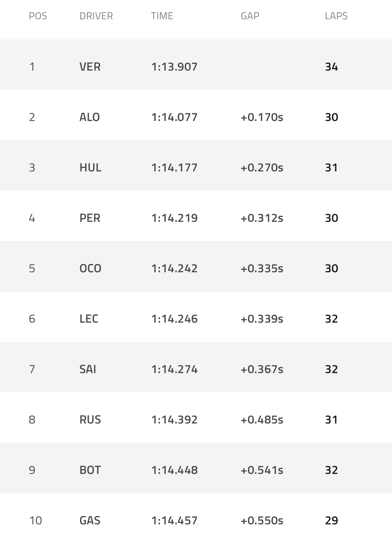Select driver RUS in eighth place
The image size is (392, 539).
click(90, 420)
